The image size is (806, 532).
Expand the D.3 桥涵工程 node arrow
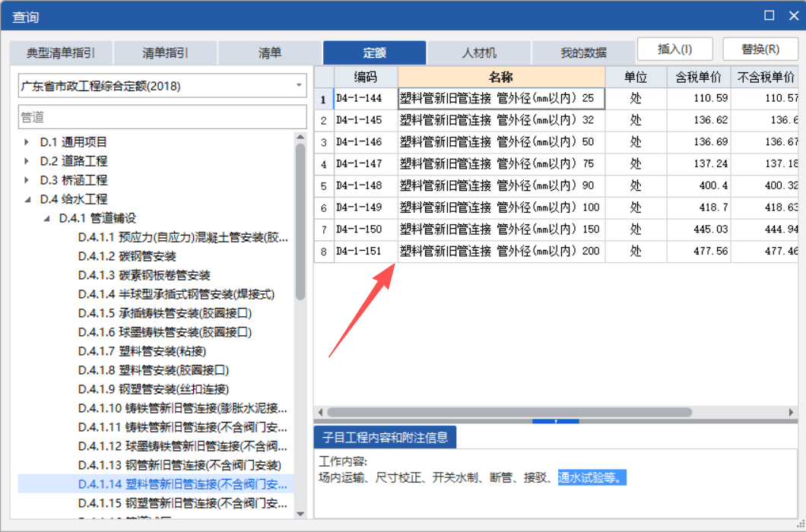coord(27,180)
